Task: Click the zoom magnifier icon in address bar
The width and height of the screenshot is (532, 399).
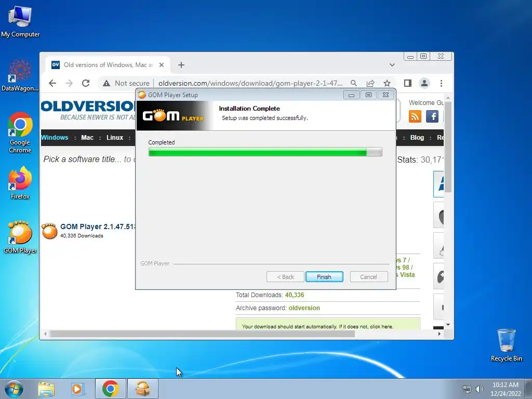Action: (x=353, y=83)
